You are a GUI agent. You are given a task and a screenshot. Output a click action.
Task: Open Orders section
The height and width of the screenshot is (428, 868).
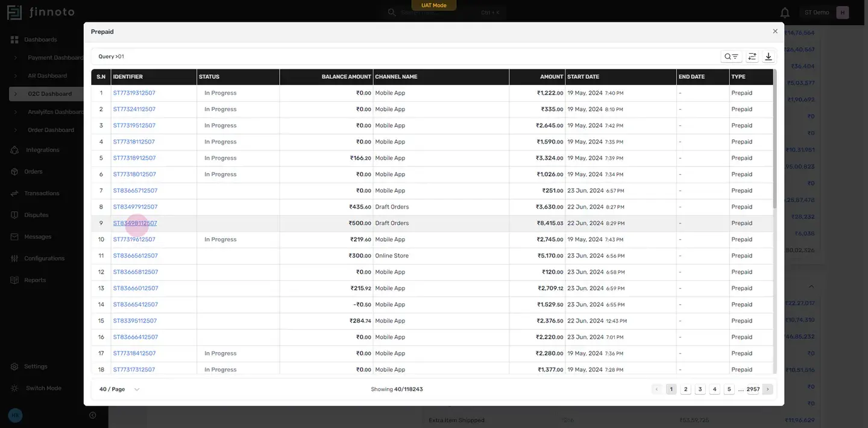click(x=33, y=172)
